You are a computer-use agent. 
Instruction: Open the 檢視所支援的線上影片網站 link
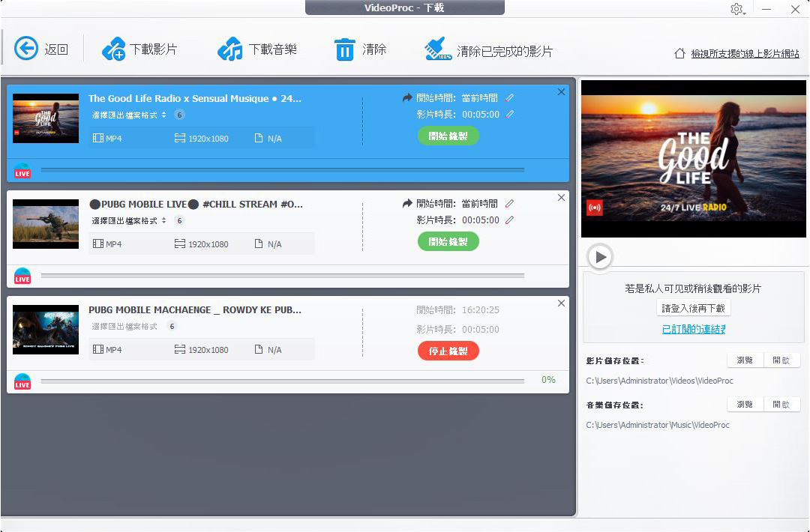coord(745,54)
